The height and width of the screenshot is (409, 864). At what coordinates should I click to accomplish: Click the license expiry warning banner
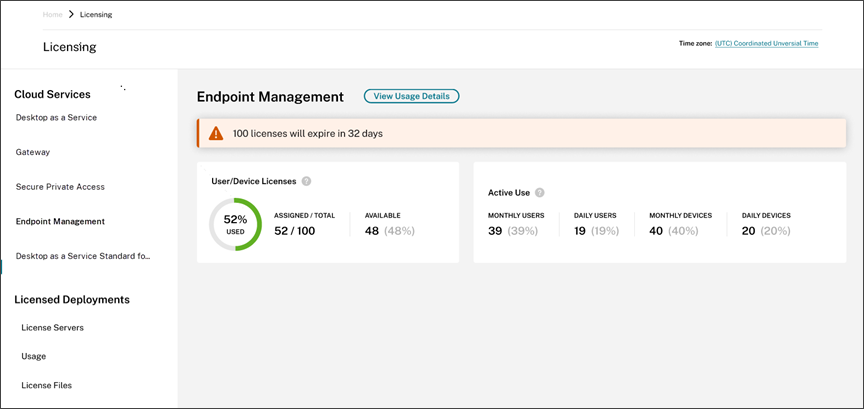[521, 133]
